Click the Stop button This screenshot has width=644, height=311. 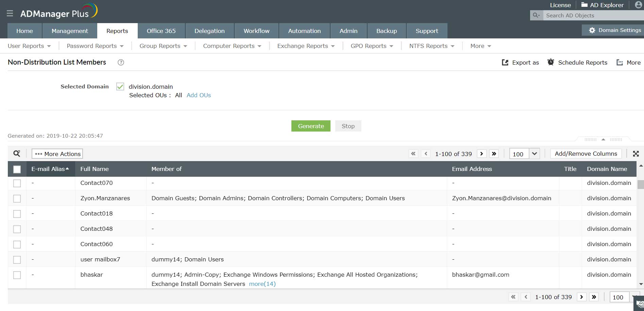[x=348, y=126]
